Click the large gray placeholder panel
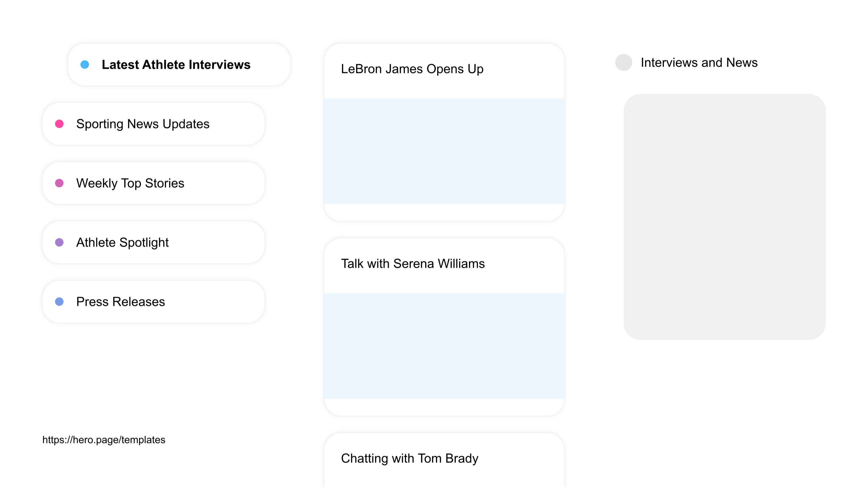The width and height of the screenshot is (868, 488). [x=725, y=216]
